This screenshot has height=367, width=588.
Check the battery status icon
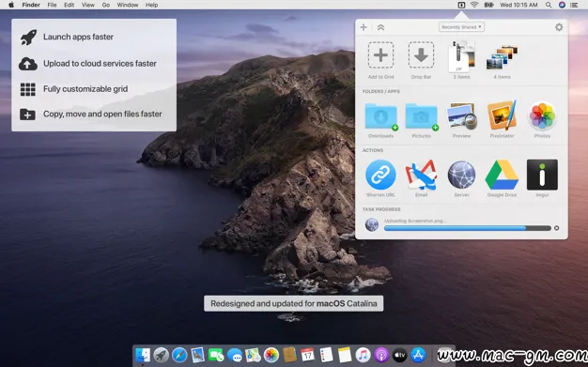489,5
